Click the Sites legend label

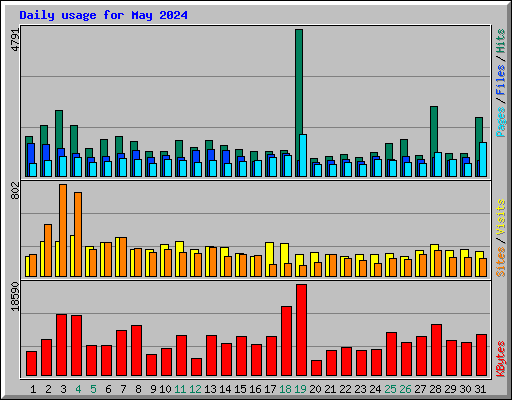[500, 262]
